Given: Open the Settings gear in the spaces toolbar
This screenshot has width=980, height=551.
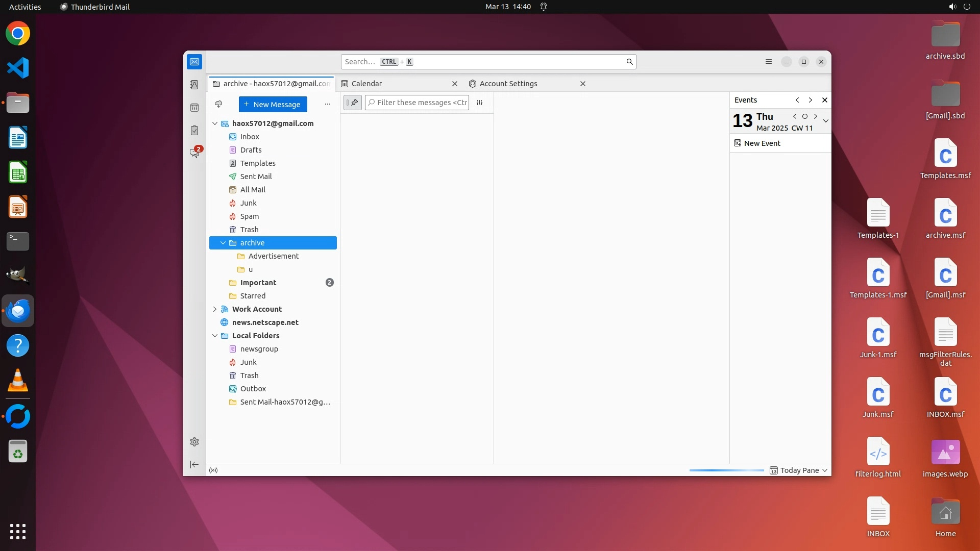Looking at the screenshot, I should coord(194,442).
